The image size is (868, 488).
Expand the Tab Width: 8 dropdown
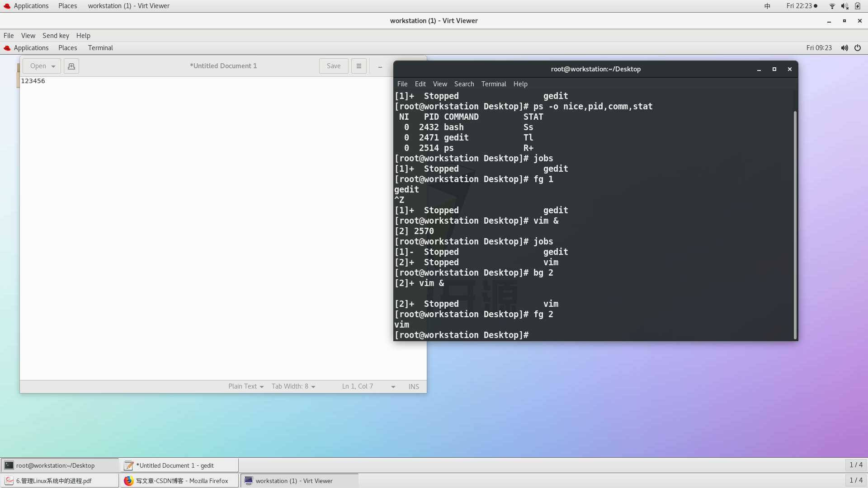click(x=293, y=386)
